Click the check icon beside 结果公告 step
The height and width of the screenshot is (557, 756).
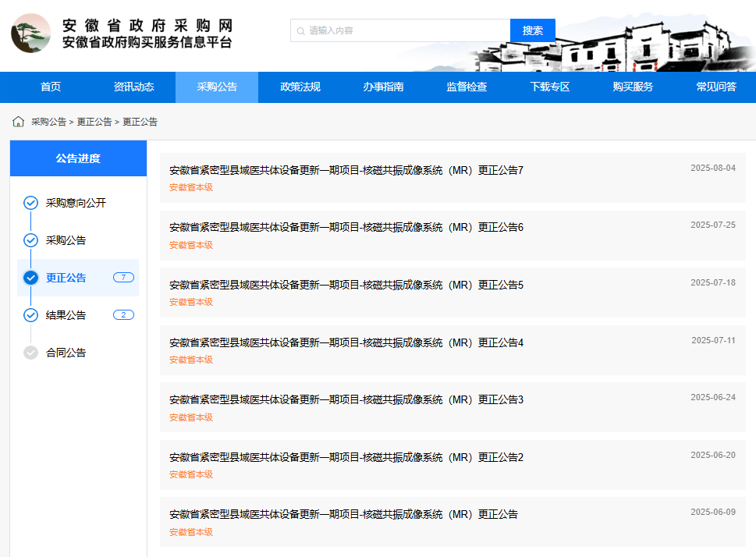point(30,315)
